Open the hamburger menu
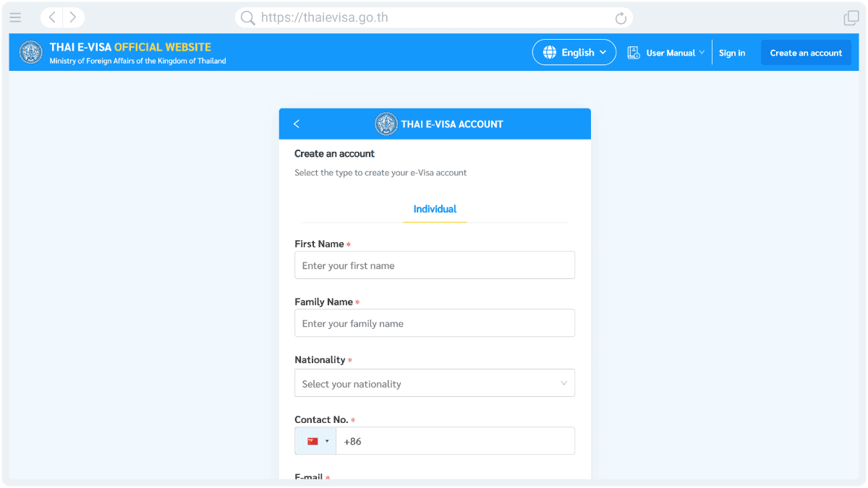 15,17
